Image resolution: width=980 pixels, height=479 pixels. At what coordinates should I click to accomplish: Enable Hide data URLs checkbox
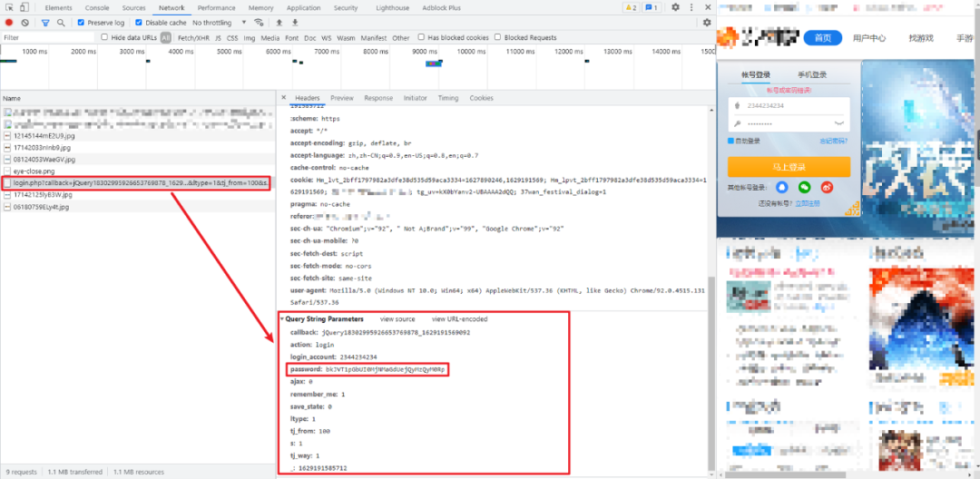(x=105, y=37)
